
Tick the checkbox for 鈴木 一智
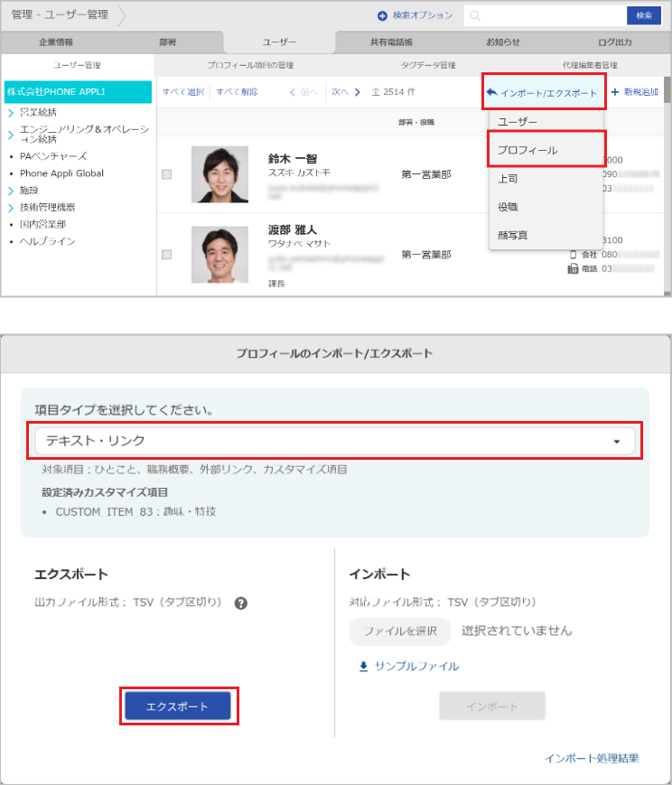(167, 174)
